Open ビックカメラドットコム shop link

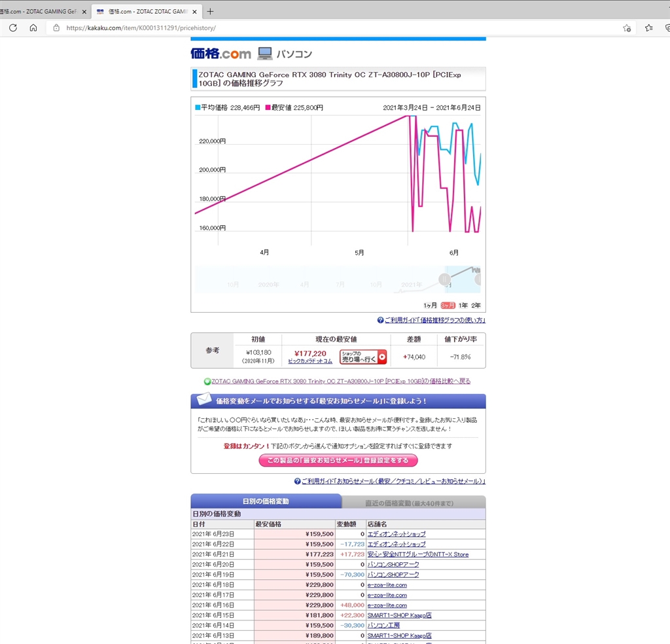click(310, 361)
